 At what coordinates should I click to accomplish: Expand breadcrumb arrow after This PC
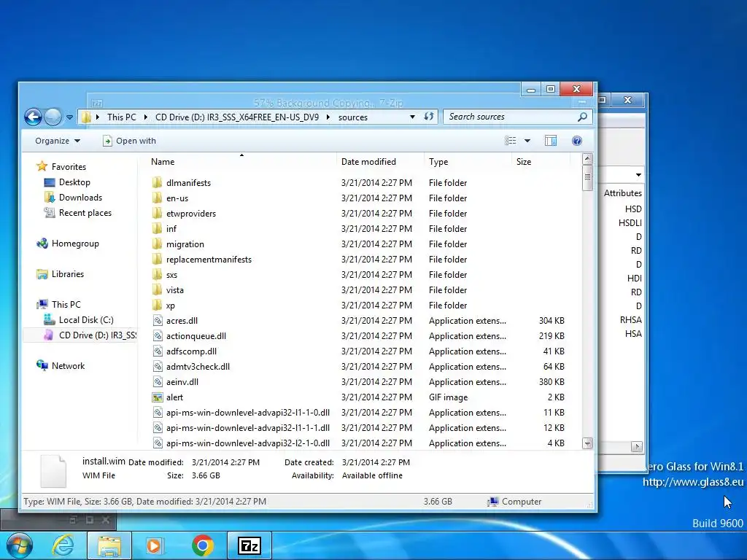click(145, 117)
